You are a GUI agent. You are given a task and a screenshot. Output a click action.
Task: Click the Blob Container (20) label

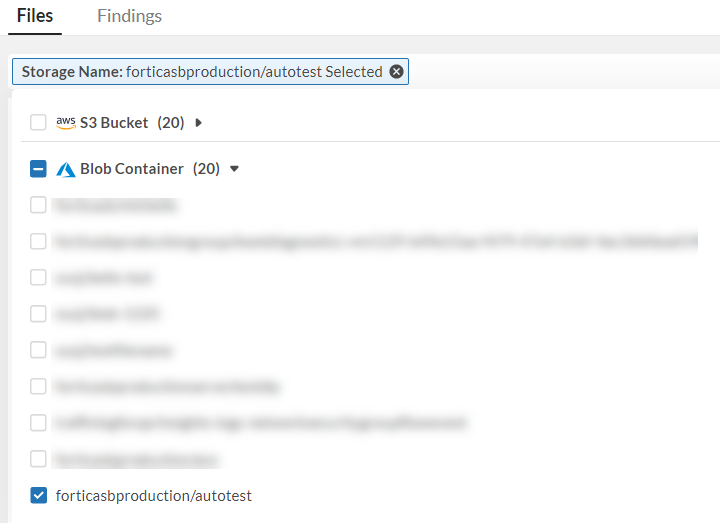149,169
